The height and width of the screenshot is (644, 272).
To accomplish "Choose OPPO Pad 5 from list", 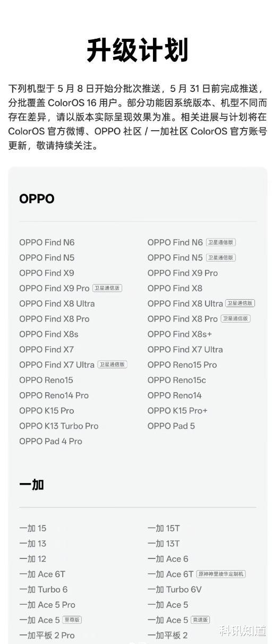I will tap(171, 426).
